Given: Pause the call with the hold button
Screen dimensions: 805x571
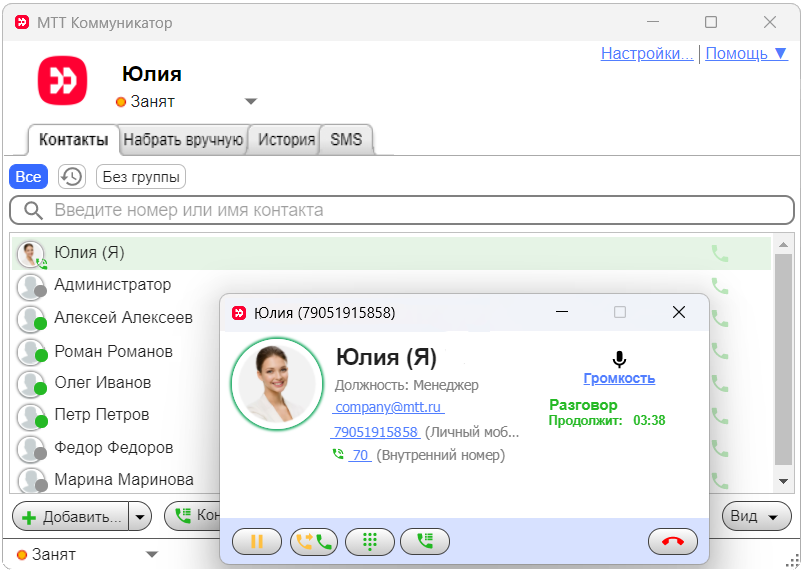Looking at the screenshot, I should [x=257, y=542].
